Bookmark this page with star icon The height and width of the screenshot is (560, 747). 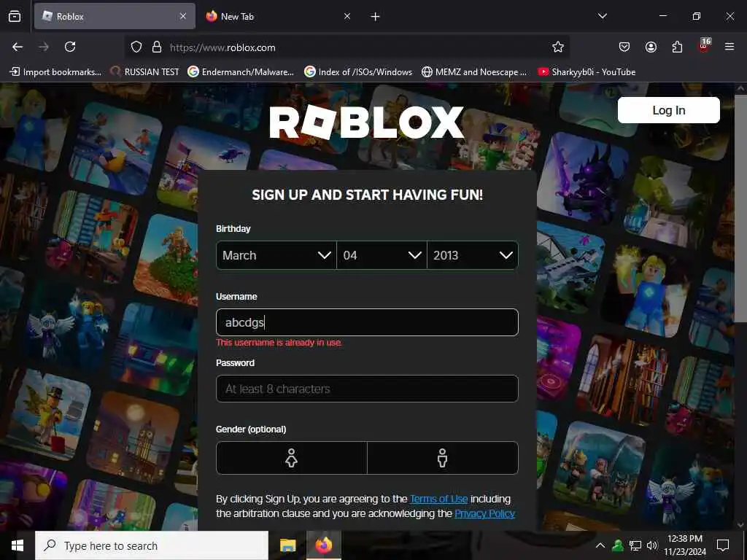pos(558,47)
